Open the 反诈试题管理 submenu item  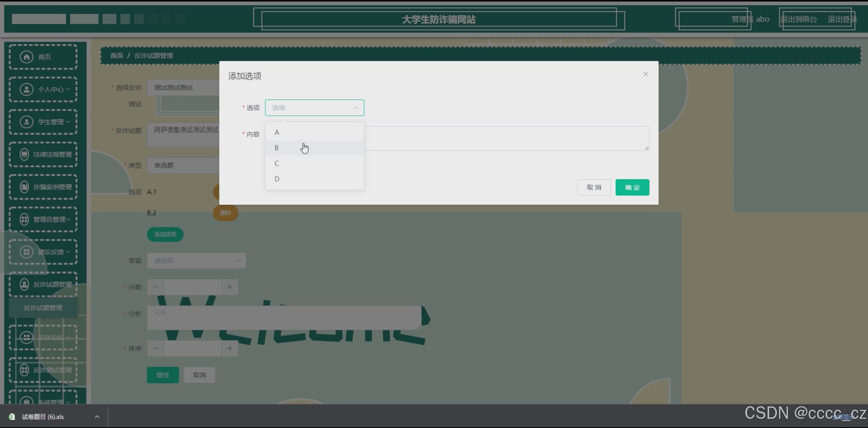(x=43, y=308)
